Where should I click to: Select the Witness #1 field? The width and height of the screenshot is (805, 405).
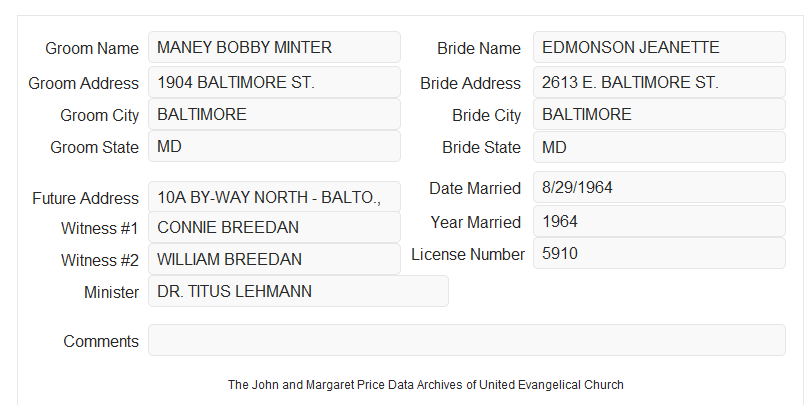point(274,227)
